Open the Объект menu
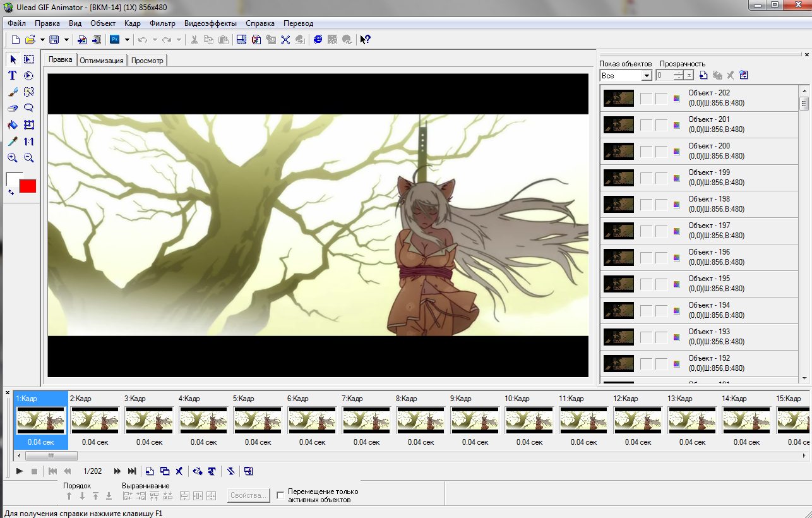Viewport: 812px width, 518px height. click(103, 23)
